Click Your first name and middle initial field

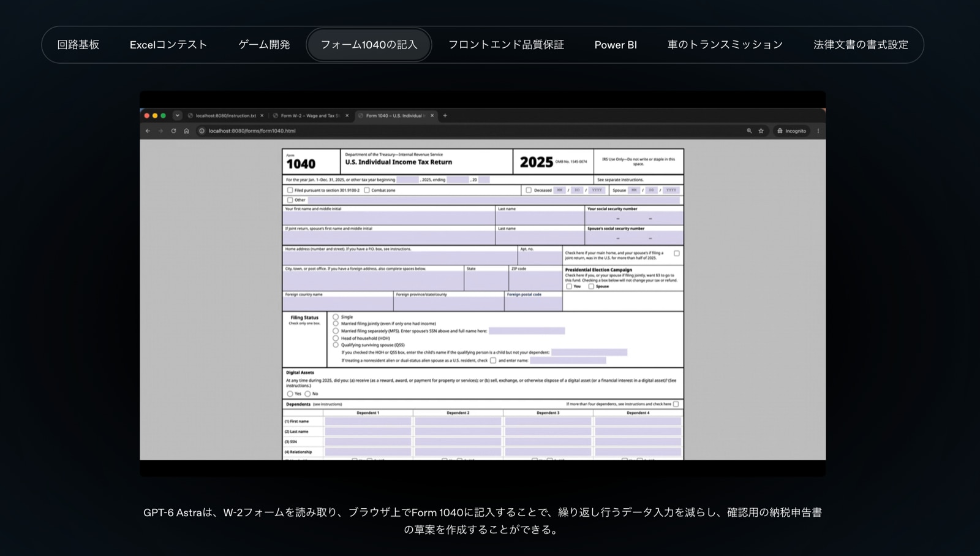pyautogui.click(x=389, y=218)
